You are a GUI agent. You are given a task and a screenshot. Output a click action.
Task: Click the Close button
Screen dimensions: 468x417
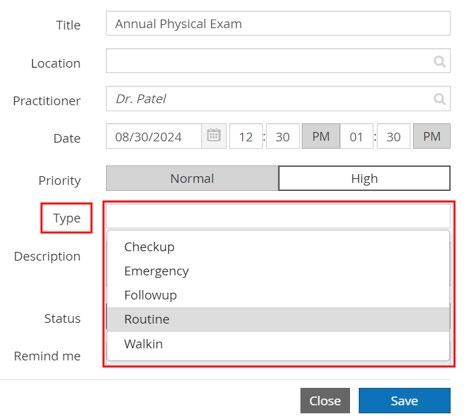(325, 401)
